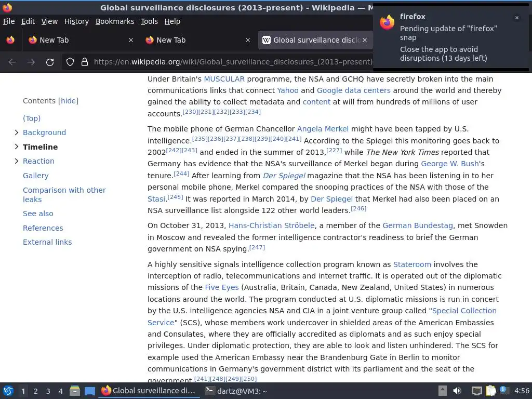
Task: Open the George W. Bush link
Action: click(449, 164)
